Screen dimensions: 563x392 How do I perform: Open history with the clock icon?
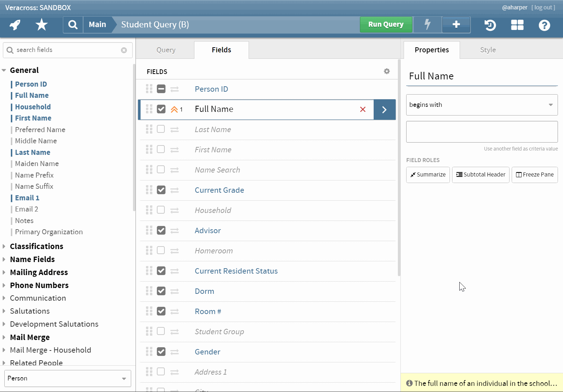pyautogui.click(x=490, y=25)
